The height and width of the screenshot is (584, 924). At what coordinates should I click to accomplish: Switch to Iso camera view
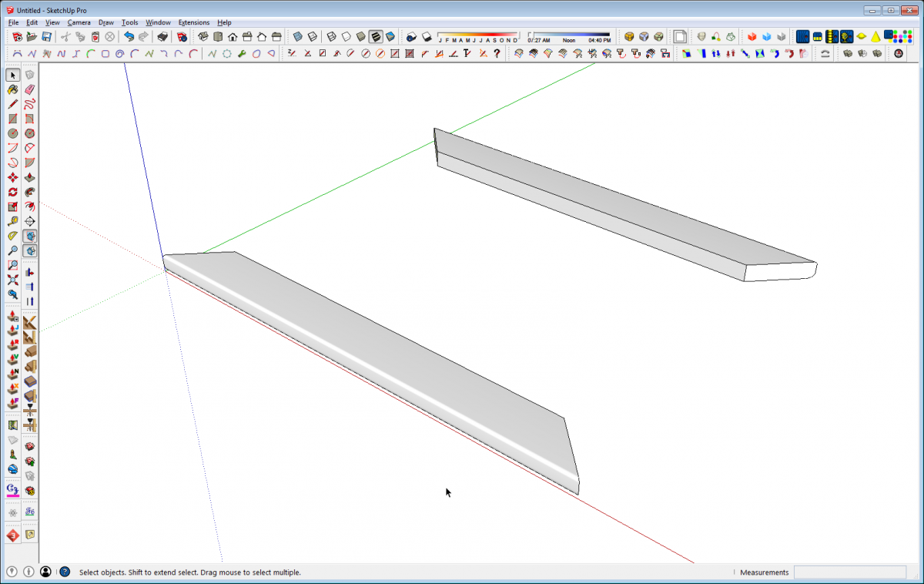click(x=203, y=36)
